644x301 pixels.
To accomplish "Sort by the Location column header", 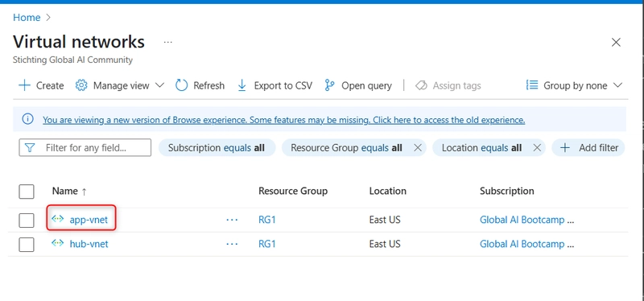I will 387,191.
